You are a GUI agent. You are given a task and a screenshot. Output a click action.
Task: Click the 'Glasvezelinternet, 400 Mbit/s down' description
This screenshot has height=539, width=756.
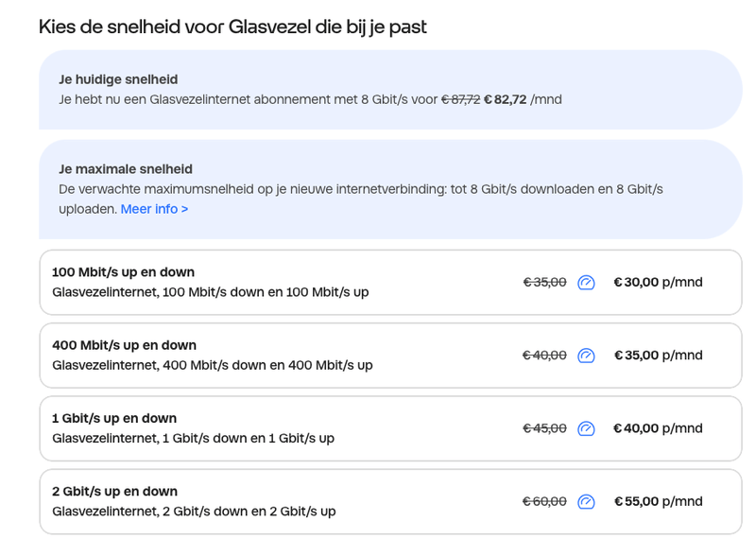(x=212, y=365)
